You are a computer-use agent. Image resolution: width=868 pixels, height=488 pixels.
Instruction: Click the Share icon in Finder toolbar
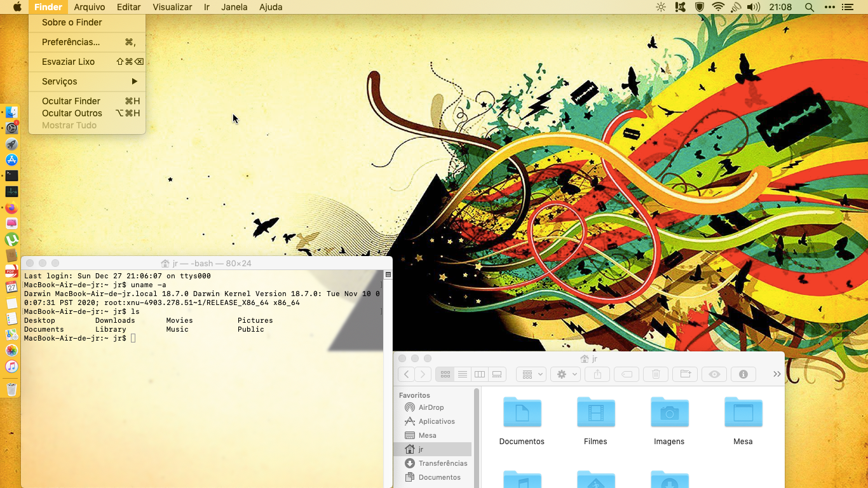click(597, 374)
